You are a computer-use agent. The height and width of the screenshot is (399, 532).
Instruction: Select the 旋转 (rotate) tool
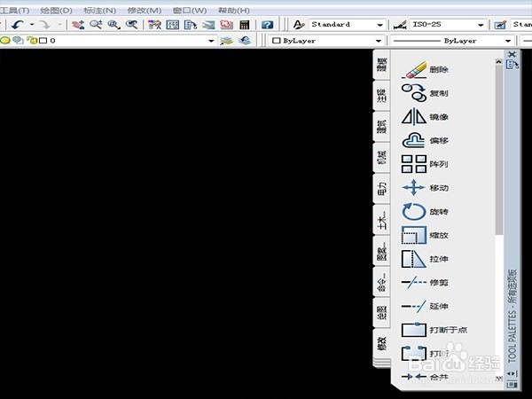(425, 212)
